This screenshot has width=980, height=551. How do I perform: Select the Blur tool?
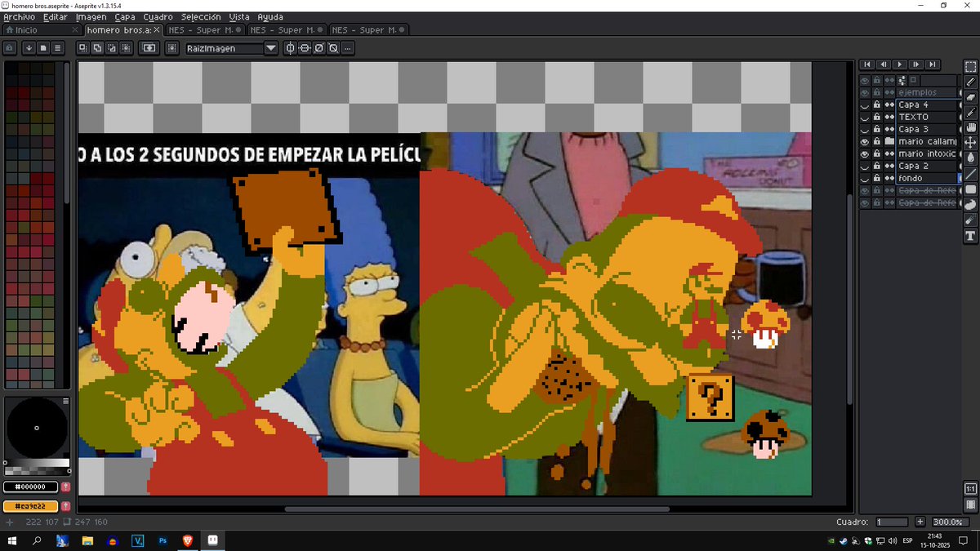click(970, 220)
